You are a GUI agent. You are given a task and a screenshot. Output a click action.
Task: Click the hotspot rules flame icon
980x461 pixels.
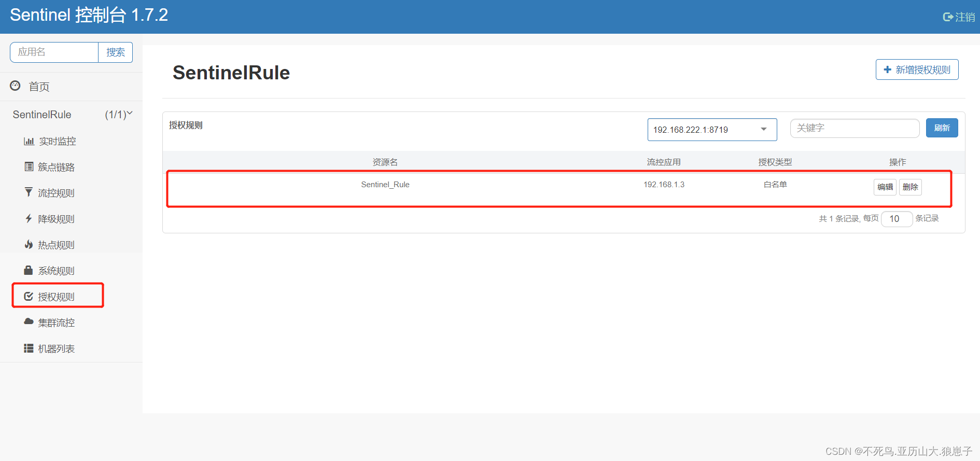pos(29,244)
